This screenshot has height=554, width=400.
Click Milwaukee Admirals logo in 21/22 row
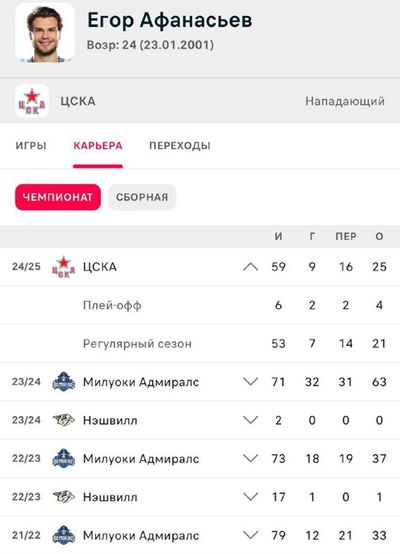(64, 535)
